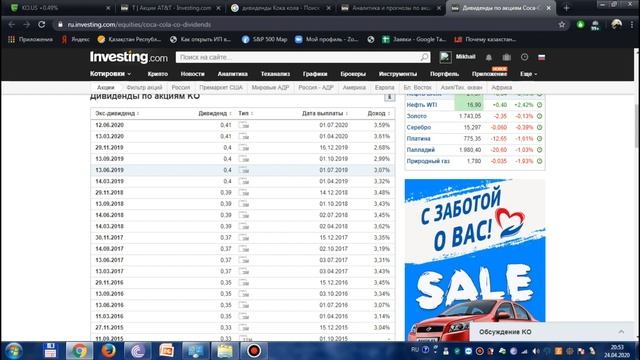Open Серебро quote link
Viewport: 640px width, 360px height.
419,127
